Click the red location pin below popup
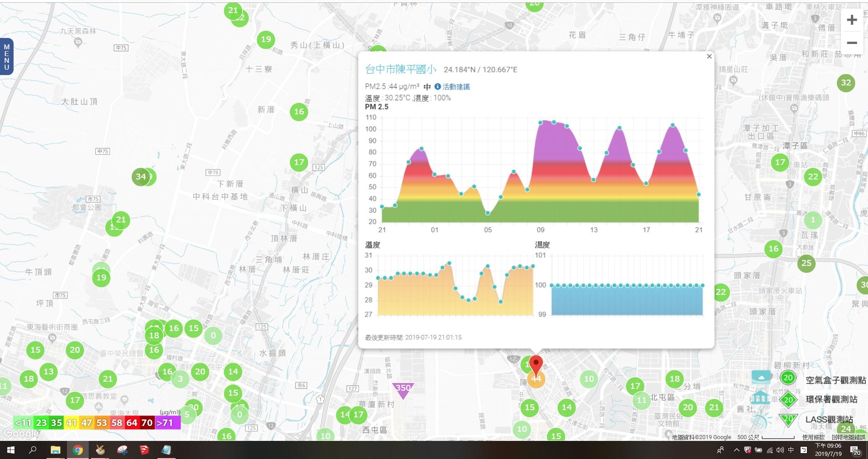Screen dimensions: 868x459 [536, 365]
